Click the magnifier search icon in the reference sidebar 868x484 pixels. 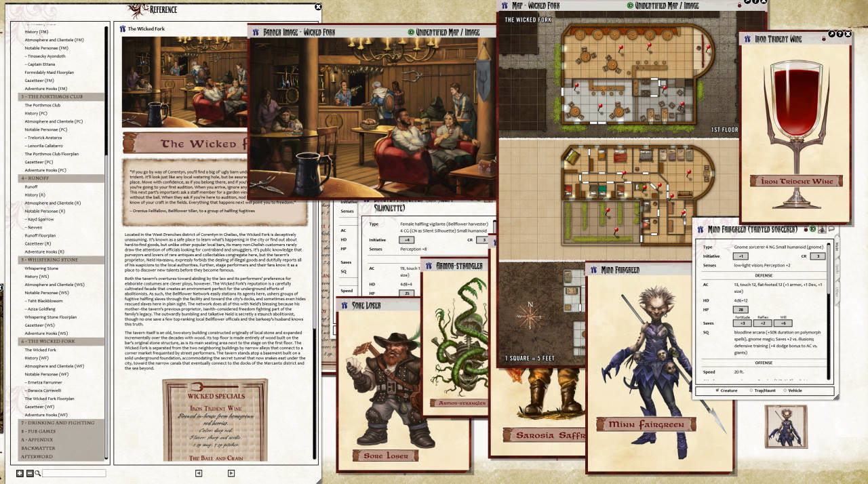pyautogui.click(x=37, y=473)
